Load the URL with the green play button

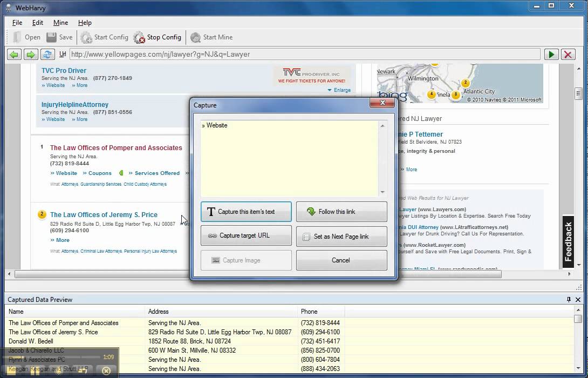click(551, 55)
